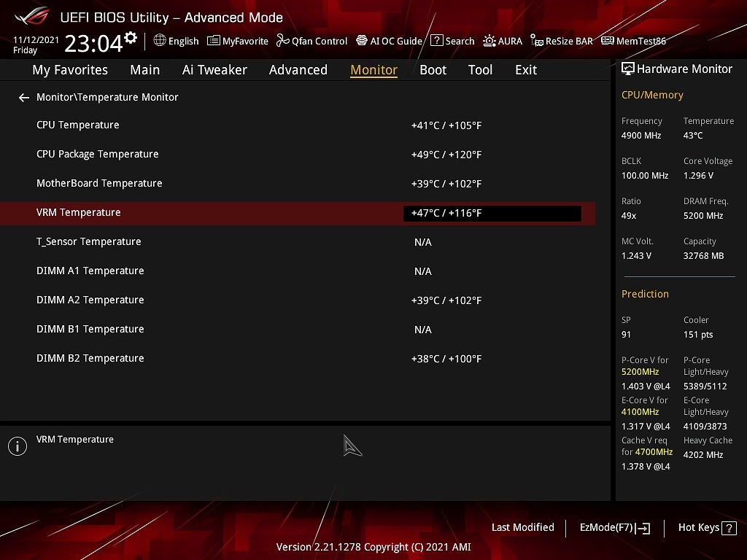Click the 4900 MHz frequency value
The height and width of the screenshot is (560, 747).
(641, 135)
